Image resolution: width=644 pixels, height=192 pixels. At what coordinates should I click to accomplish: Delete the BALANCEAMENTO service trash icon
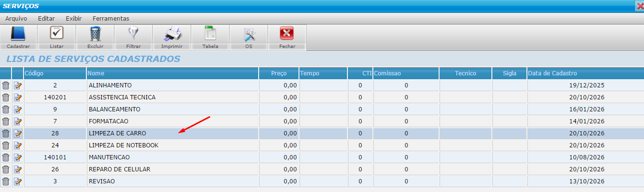click(6, 109)
